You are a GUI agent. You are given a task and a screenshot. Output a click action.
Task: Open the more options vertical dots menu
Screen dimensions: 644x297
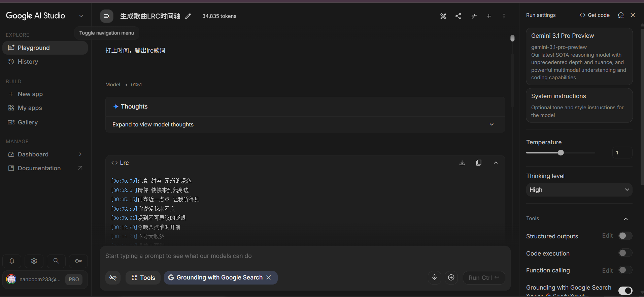504,16
